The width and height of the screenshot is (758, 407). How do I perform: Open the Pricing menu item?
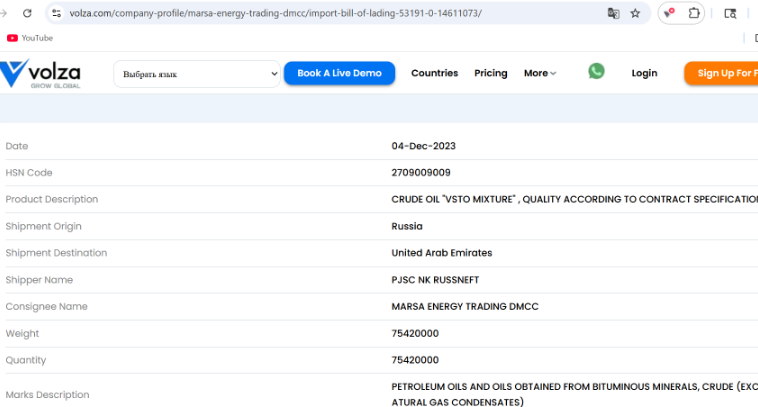pos(491,73)
